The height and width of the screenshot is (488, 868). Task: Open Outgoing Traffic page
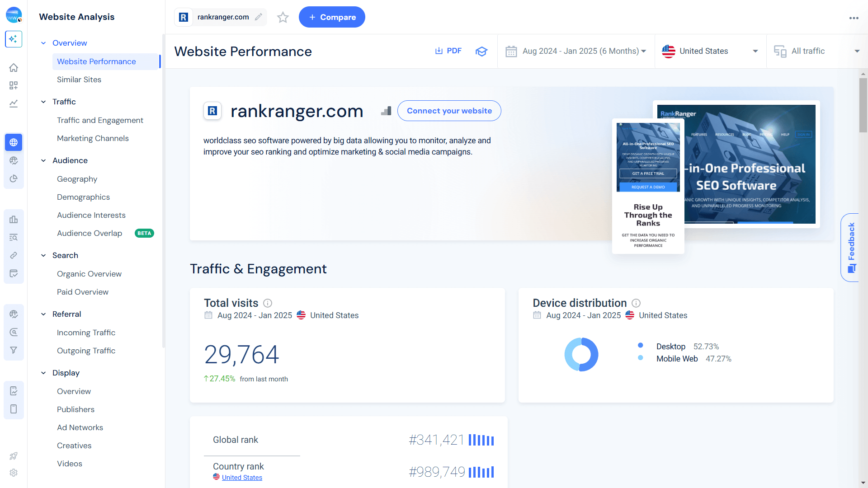click(x=86, y=351)
